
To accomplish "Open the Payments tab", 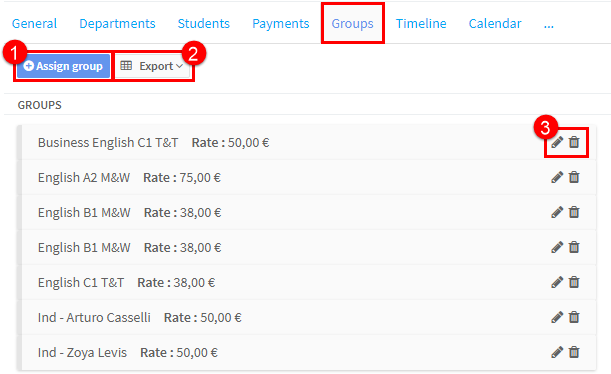I will (x=281, y=23).
